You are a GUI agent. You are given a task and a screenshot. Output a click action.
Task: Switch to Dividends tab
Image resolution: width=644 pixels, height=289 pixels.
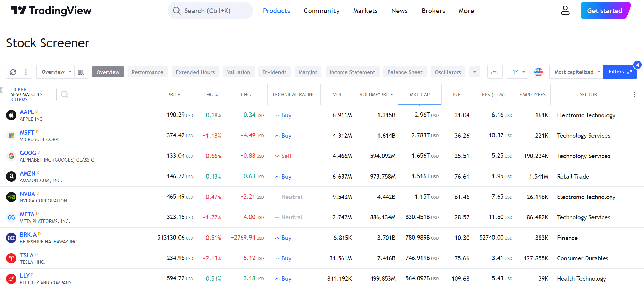click(274, 72)
